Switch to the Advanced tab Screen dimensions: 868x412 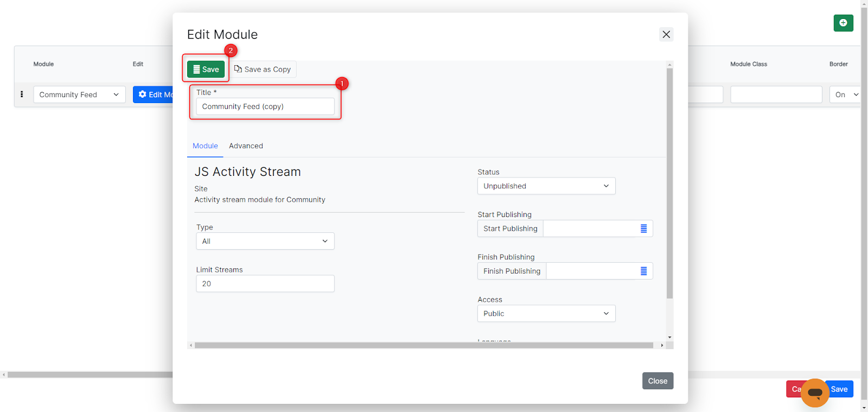tap(246, 146)
